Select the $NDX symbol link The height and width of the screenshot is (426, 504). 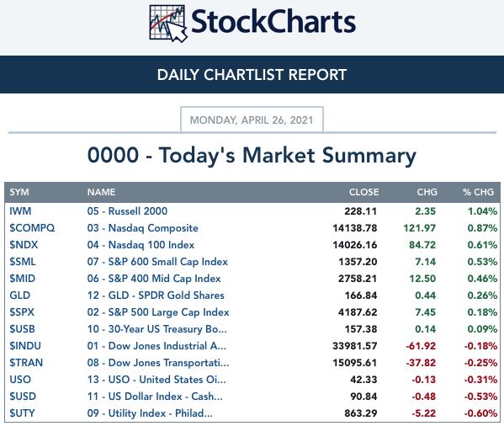[x=24, y=245]
